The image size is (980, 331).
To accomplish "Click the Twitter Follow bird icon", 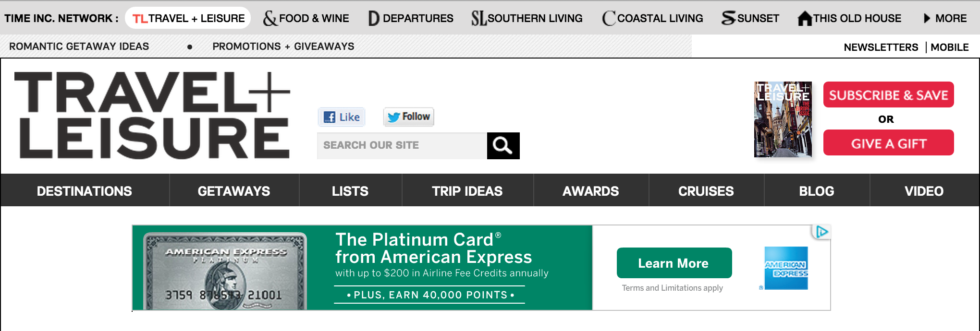I will (x=394, y=117).
